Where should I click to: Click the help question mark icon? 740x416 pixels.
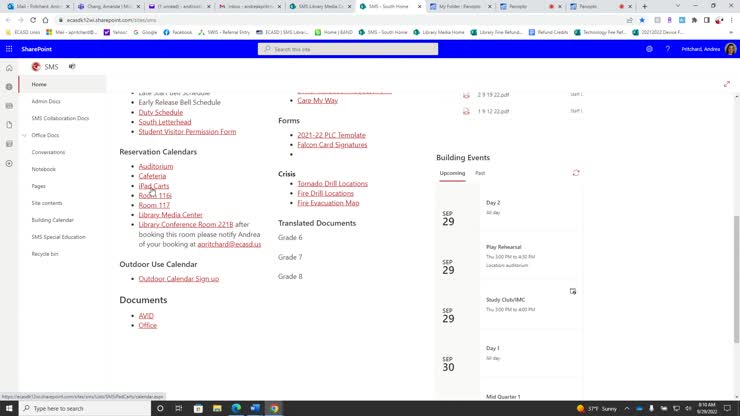667,49
